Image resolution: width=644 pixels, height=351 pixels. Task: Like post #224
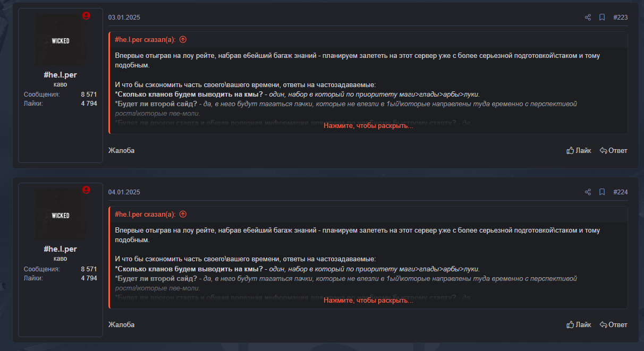pyautogui.click(x=579, y=324)
